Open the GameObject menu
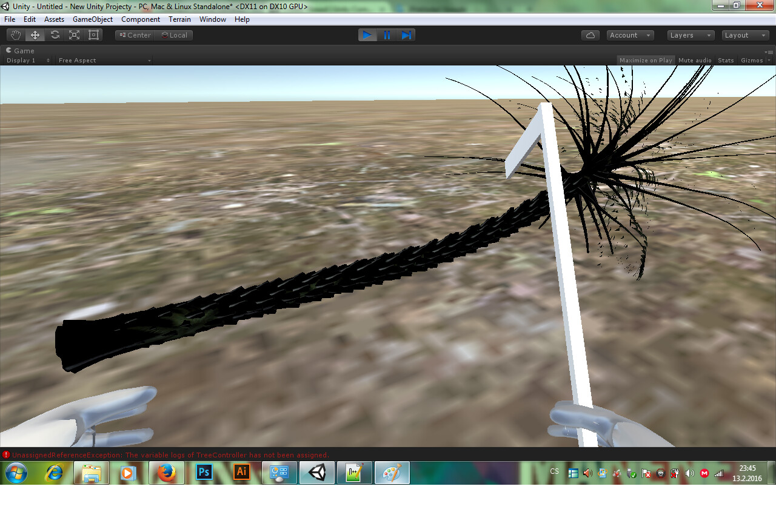This screenshot has height=532, width=776. point(92,19)
